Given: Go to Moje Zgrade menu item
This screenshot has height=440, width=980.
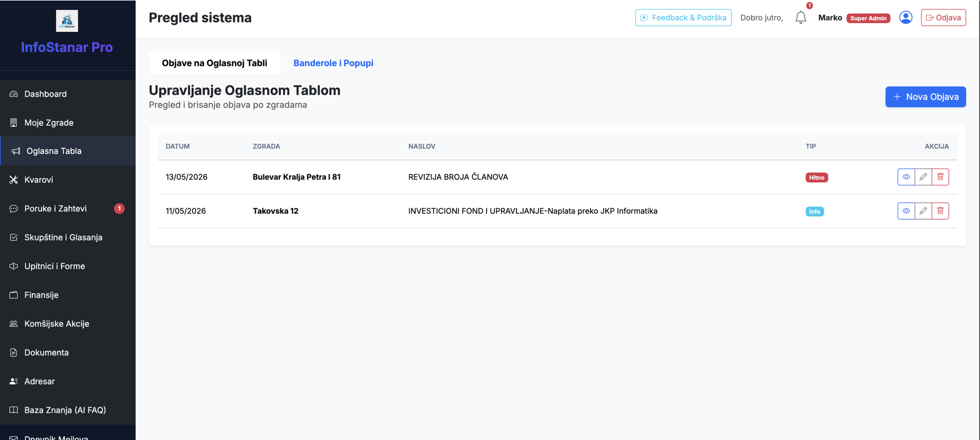Looking at the screenshot, I should [67, 122].
